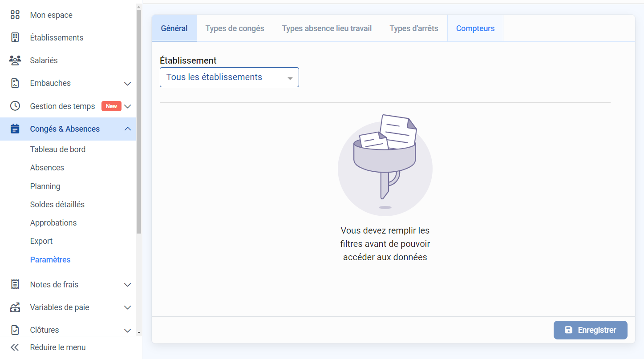The width and height of the screenshot is (644, 359).
Task: Open Types absence lieu travail tab
Action: pyautogui.click(x=327, y=28)
